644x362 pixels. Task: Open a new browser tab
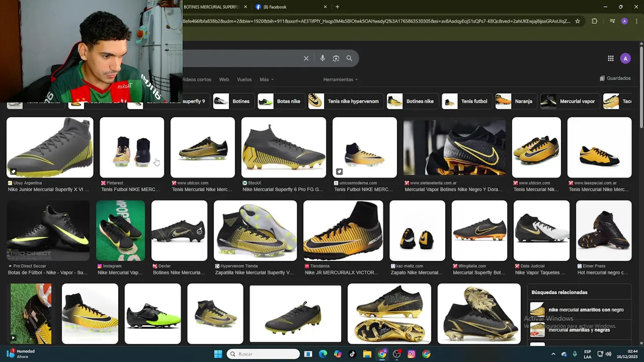point(337,7)
